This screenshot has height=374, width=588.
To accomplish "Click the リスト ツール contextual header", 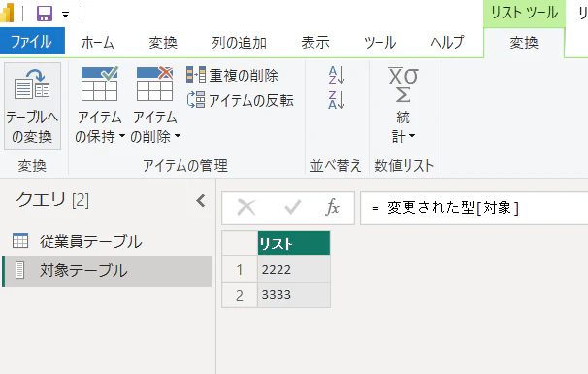I will (x=524, y=14).
